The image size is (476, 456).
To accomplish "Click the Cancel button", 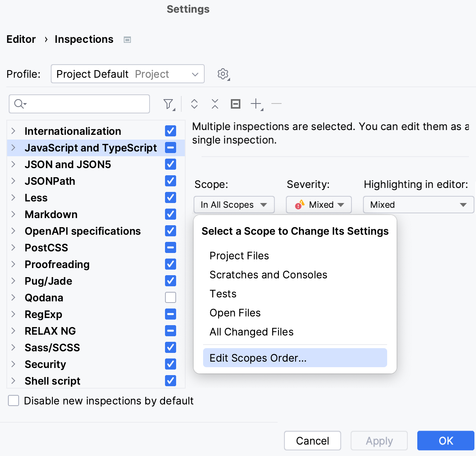I will pyautogui.click(x=312, y=441).
